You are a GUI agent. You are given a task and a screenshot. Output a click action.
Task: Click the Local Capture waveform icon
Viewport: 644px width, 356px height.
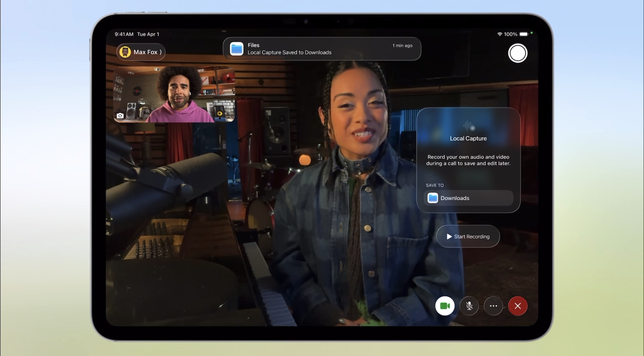[469, 126]
